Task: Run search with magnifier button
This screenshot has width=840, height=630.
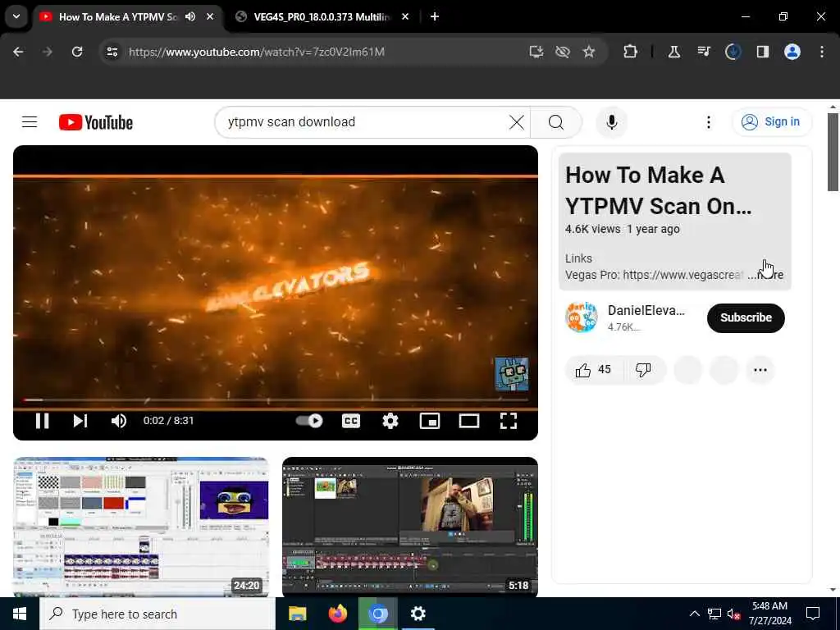Action: pos(556,122)
